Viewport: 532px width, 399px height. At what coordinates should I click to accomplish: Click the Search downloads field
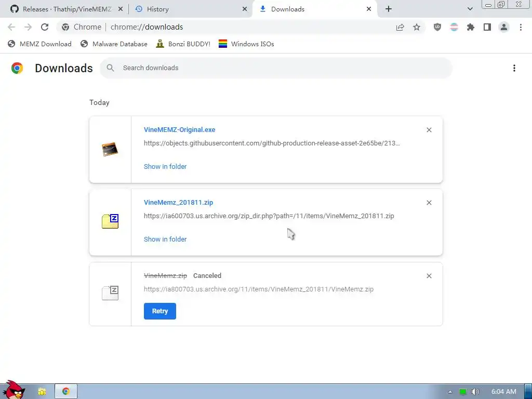point(276,68)
